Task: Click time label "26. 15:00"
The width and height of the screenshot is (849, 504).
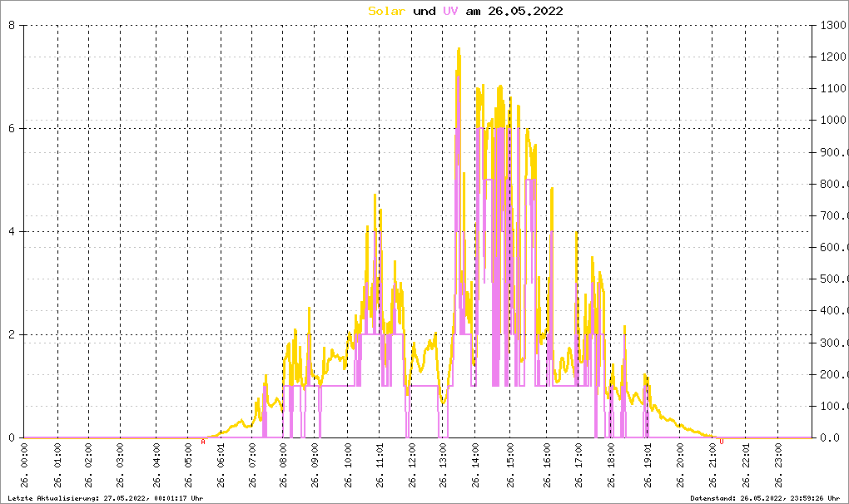Action: [x=510, y=465]
